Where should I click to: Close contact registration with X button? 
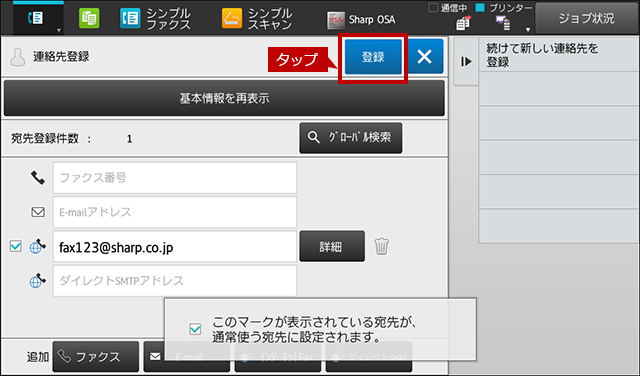click(425, 56)
